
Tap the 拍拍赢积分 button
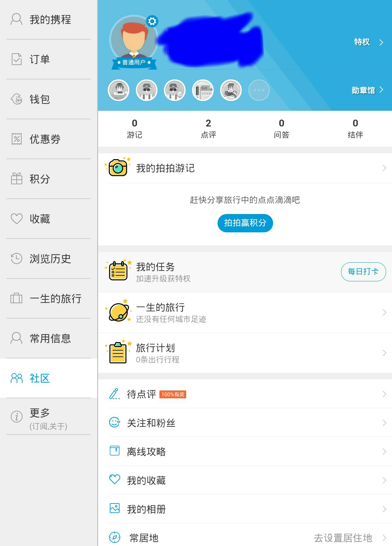245,223
